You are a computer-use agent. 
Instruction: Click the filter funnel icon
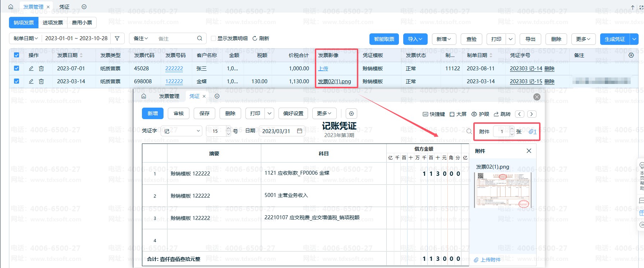point(117,38)
